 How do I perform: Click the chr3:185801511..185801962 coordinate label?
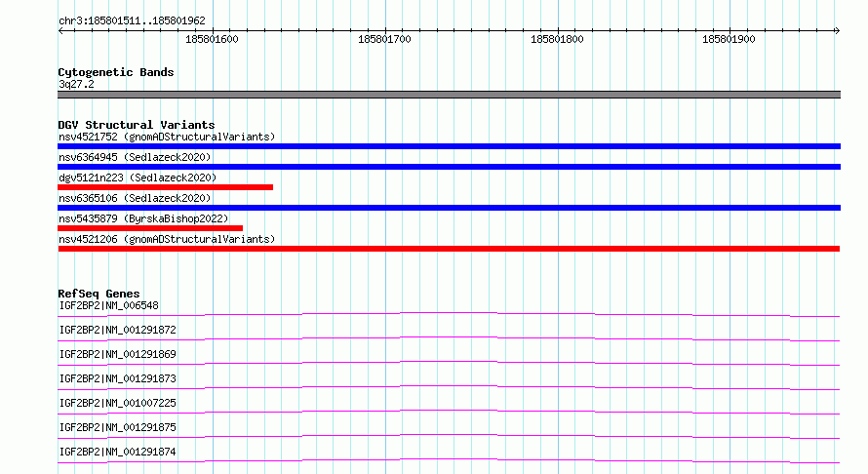(x=132, y=20)
